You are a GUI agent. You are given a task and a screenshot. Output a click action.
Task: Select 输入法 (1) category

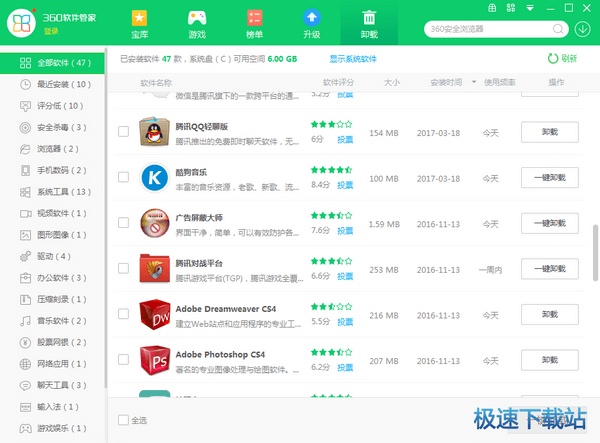[x=52, y=407]
